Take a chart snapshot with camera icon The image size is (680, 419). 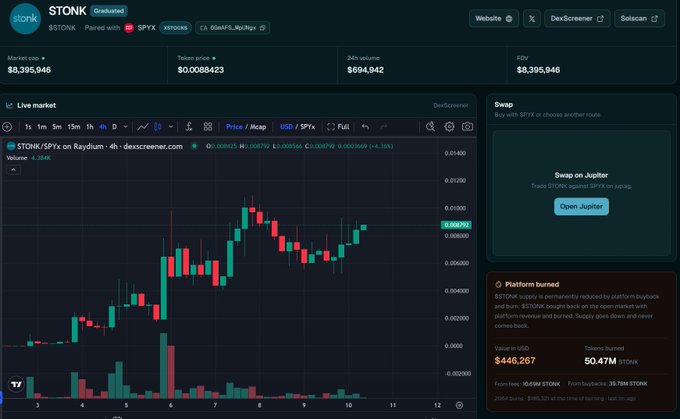click(467, 127)
